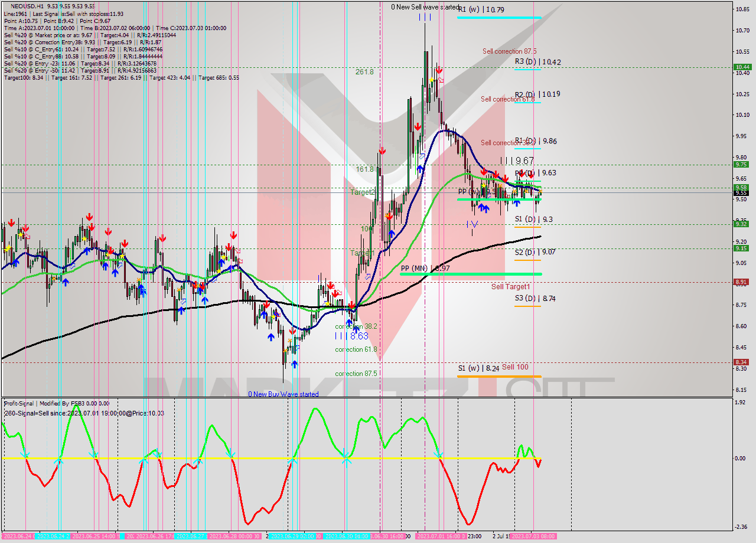Click the 'Sell correction 38.2' label

click(508, 143)
